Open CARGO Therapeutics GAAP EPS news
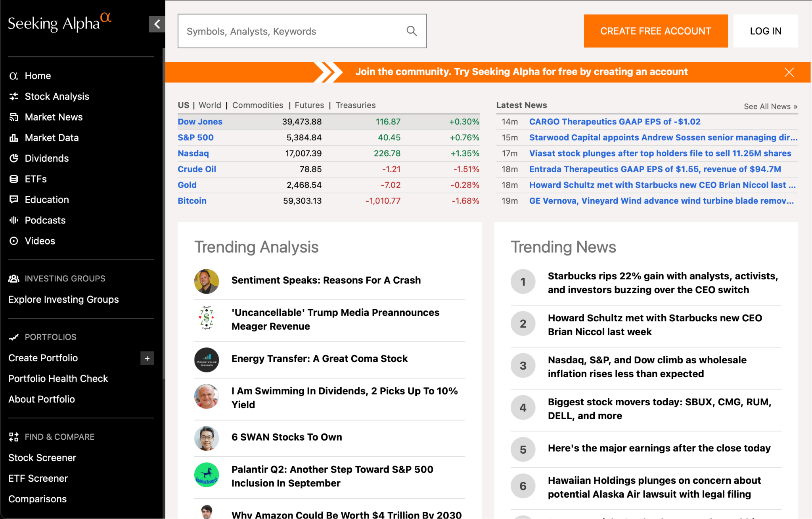812x519 pixels. click(615, 122)
